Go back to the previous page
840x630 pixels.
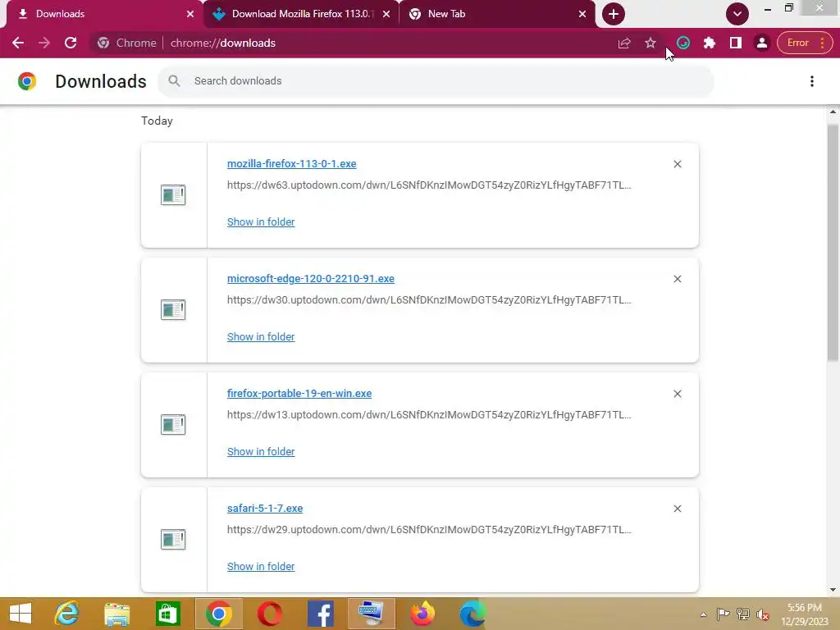point(18,43)
